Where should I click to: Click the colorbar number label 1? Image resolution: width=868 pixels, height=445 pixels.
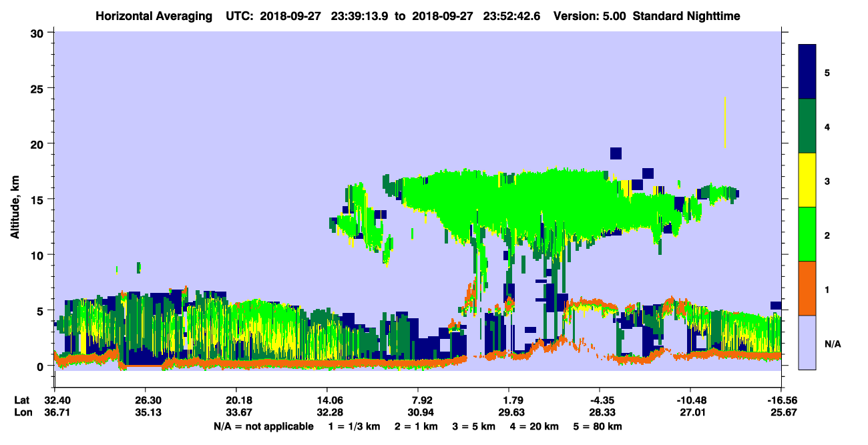pos(827,289)
